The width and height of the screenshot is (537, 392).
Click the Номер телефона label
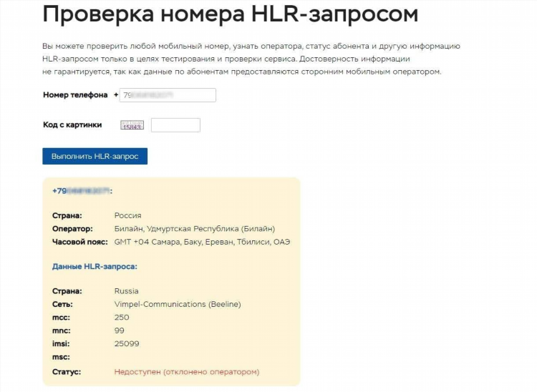click(x=75, y=95)
